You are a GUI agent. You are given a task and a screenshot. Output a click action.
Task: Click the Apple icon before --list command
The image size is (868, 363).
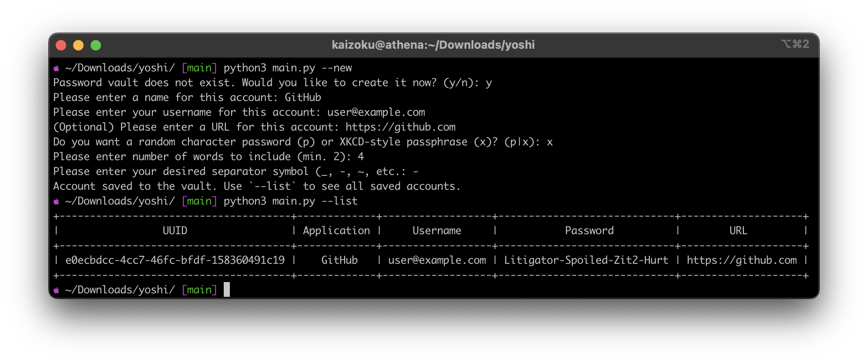[x=56, y=202]
